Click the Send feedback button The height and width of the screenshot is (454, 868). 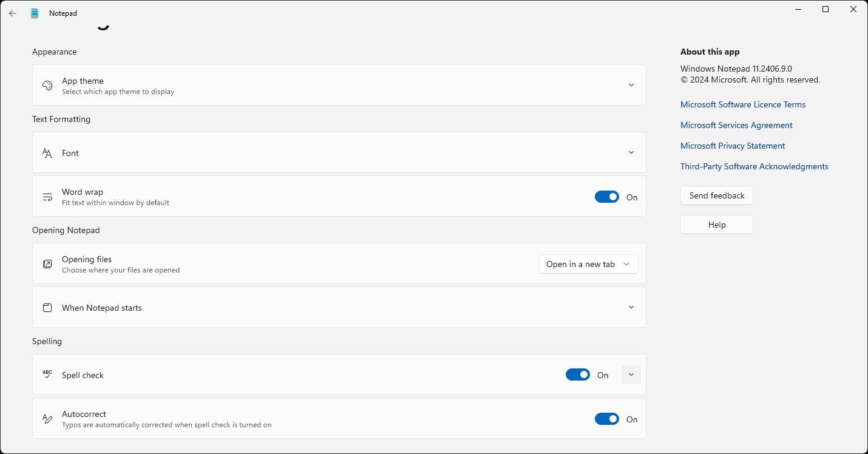(717, 195)
